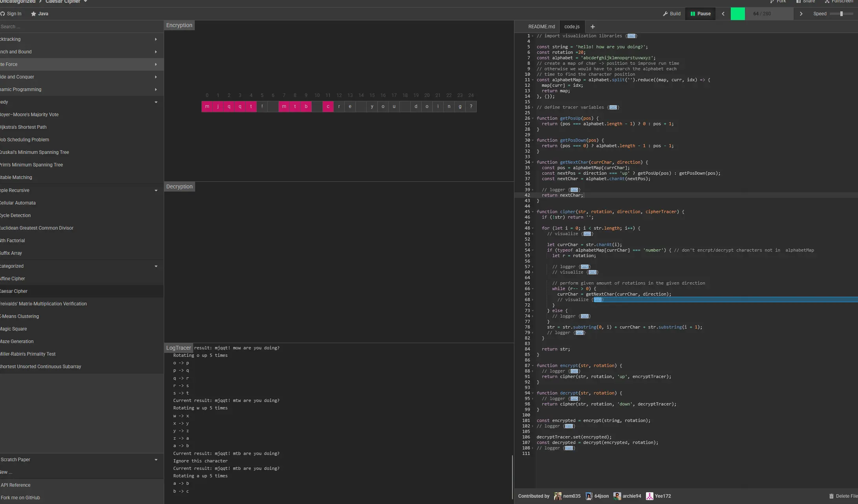Collapse the Greedy category arrow
858x504 pixels.
[x=156, y=102]
